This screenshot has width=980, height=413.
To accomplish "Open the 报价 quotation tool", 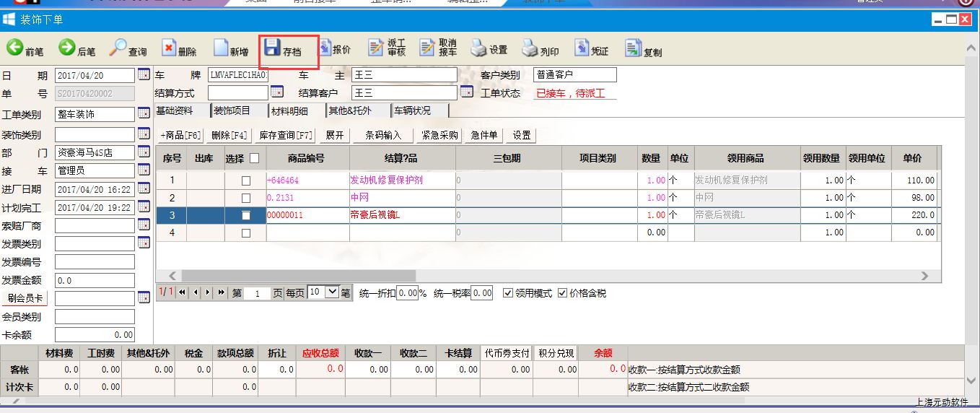I will 324,48.
